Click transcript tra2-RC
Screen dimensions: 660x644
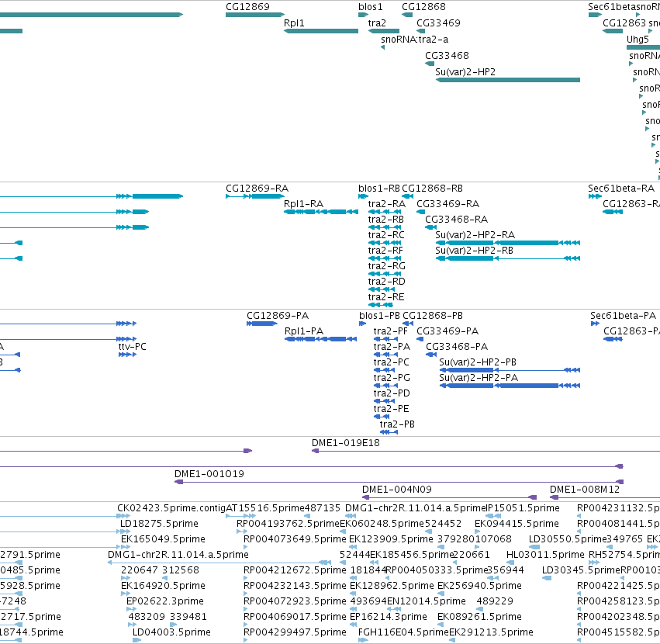(386, 235)
